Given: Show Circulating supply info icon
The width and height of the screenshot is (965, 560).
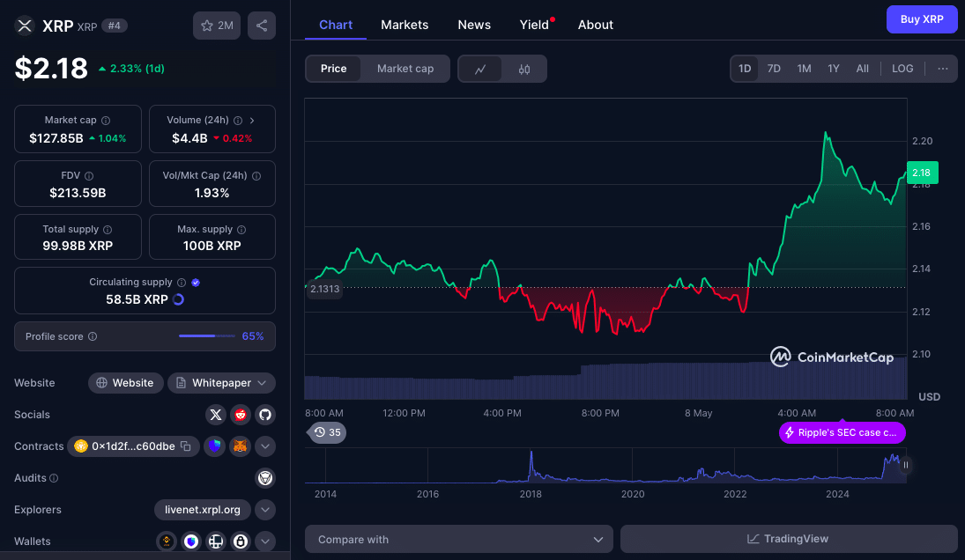Looking at the screenshot, I should point(182,282).
